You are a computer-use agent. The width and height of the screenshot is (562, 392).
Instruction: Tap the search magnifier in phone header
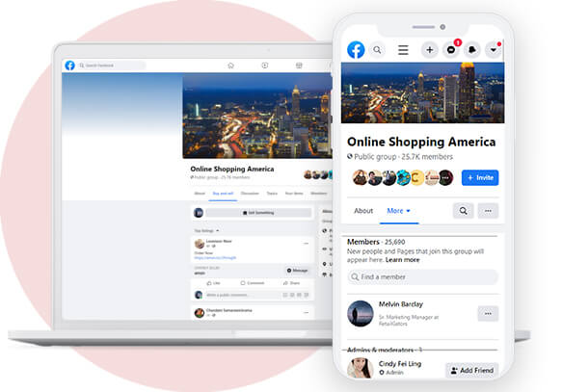[377, 50]
